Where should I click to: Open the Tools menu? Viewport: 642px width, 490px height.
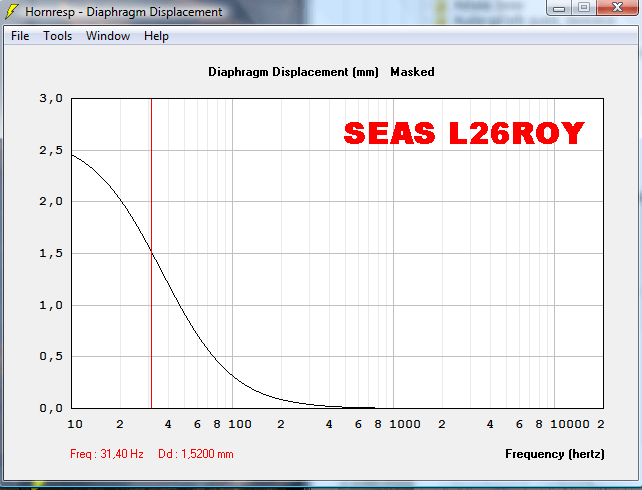(58, 36)
